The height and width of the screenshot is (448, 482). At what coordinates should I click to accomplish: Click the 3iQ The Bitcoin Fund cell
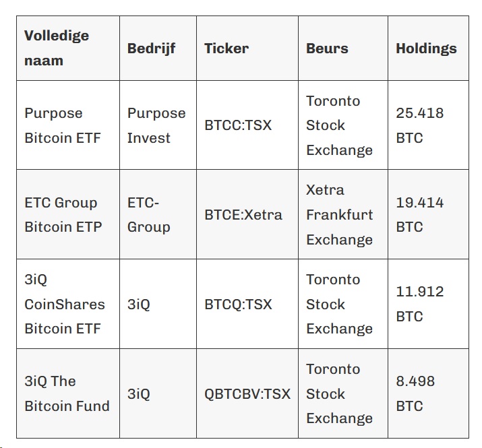pyautogui.click(x=68, y=393)
